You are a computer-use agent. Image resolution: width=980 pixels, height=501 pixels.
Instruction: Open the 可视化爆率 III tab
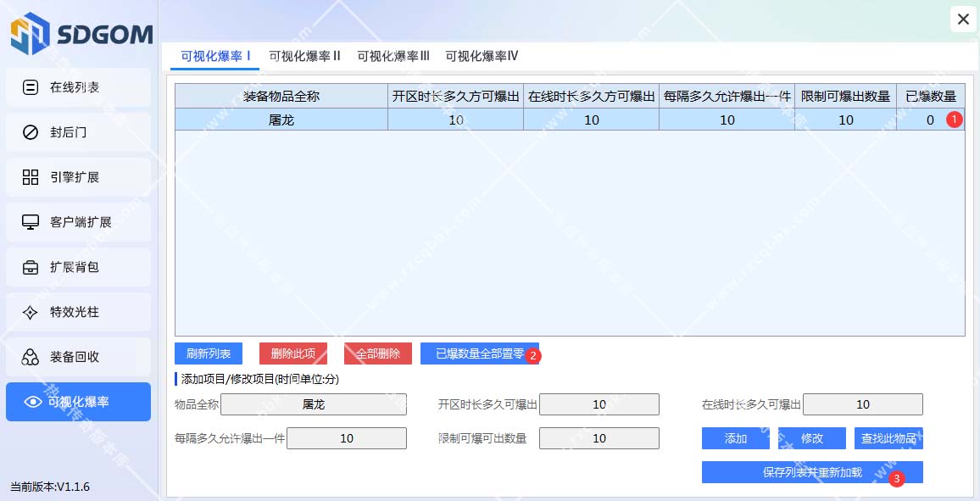393,56
